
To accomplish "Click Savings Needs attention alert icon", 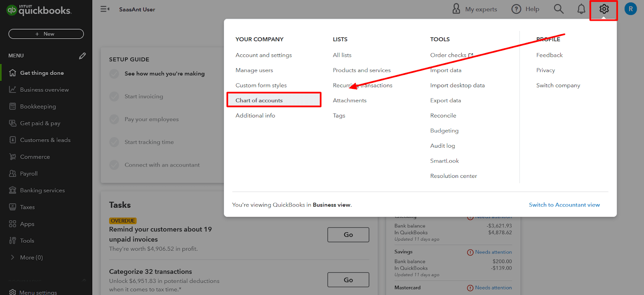I will [470, 252].
